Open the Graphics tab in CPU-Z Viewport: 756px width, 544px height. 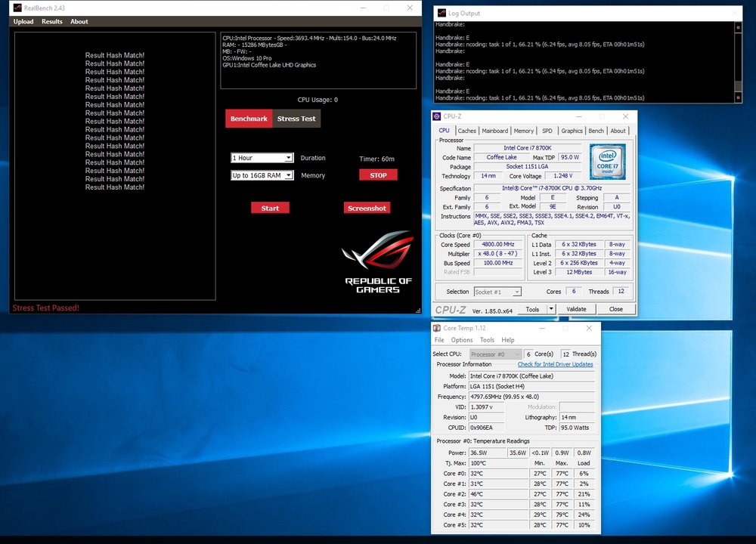click(572, 131)
